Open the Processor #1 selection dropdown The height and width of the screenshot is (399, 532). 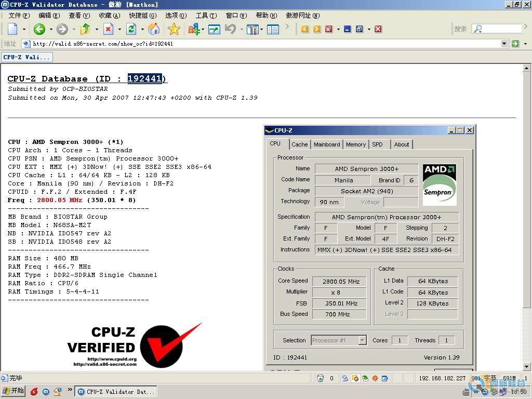pos(363,340)
